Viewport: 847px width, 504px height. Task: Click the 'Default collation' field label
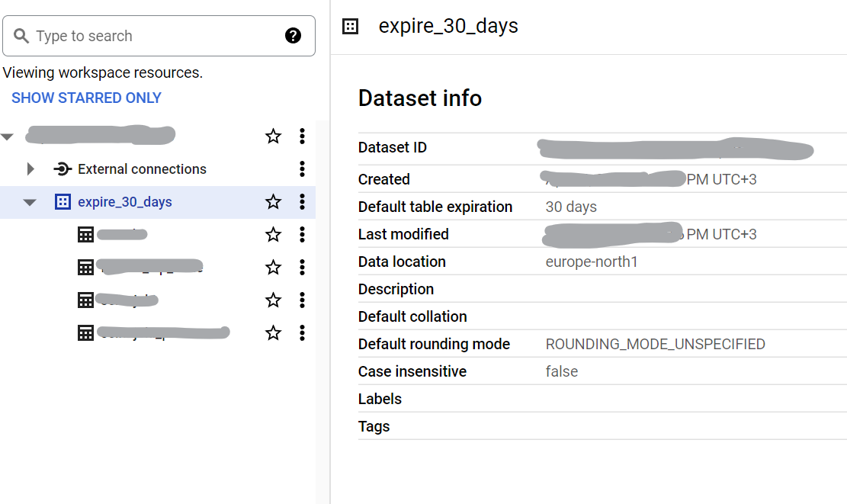[412, 316]
